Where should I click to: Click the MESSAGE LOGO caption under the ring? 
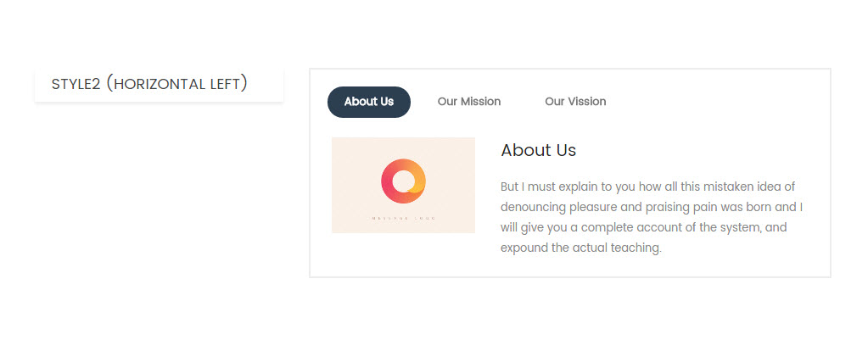(404, 219)
